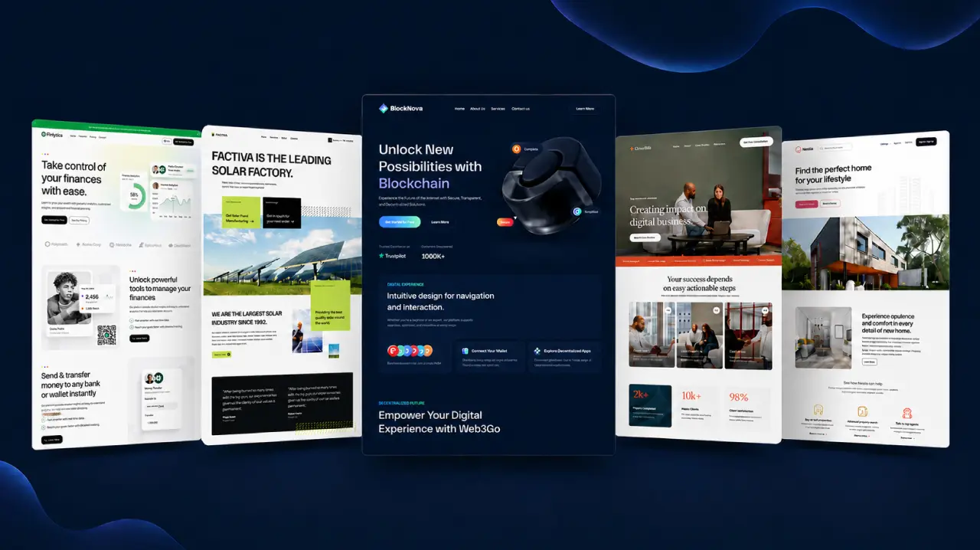Click the 2k+ projects completed card

pos(650,405)
